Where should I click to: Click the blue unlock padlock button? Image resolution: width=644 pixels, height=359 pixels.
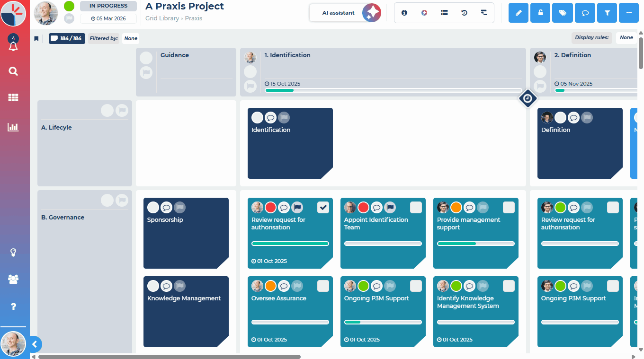(x=540, y=13)
